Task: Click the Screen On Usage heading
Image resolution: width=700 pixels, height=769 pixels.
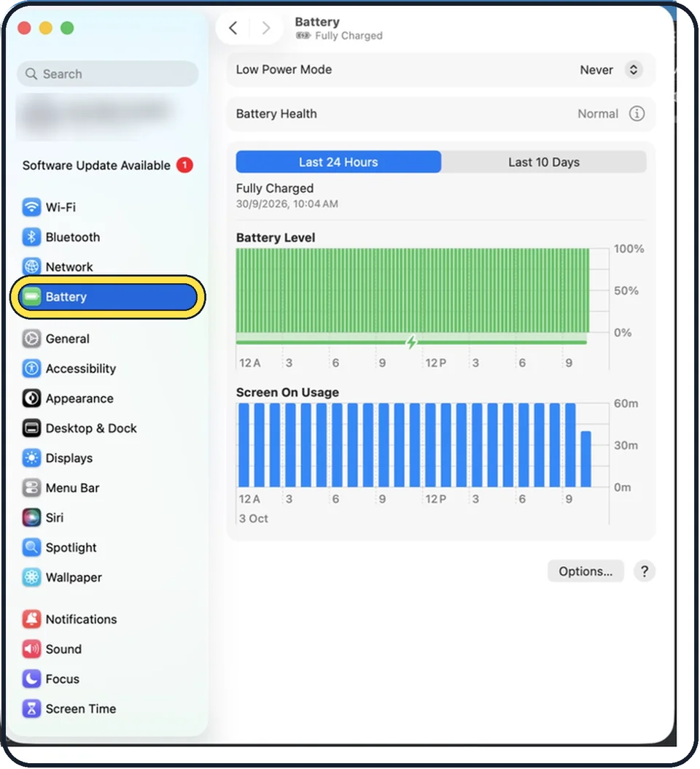Action: (288, 393)
